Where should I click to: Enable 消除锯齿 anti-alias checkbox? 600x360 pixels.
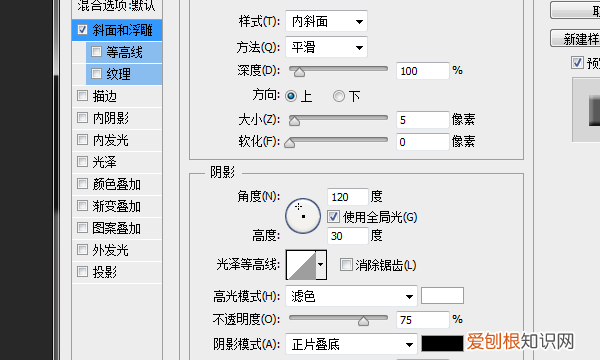346,265
